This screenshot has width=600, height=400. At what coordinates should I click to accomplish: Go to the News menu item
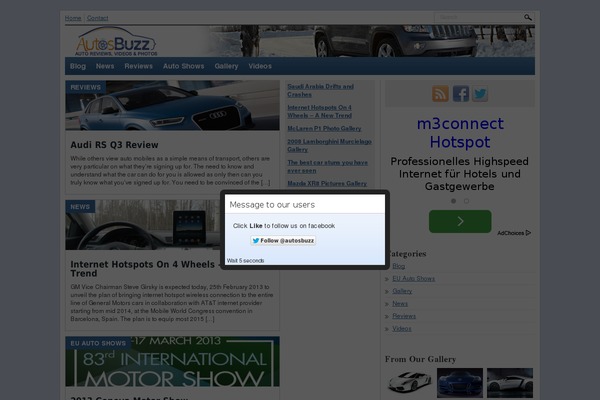pyautogui.click(x=105, y=66)
